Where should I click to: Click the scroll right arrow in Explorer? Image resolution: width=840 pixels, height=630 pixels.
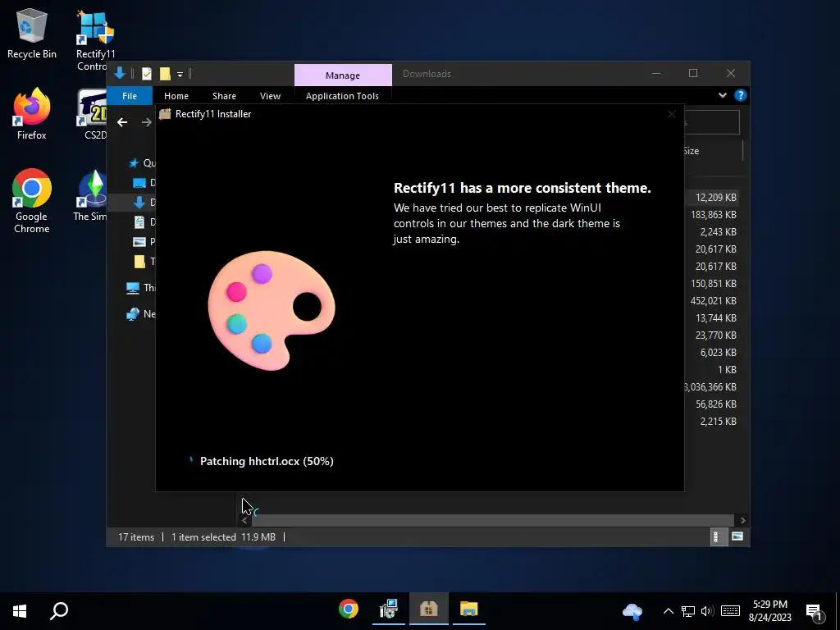pyautogui.click(x=742, y=520)
